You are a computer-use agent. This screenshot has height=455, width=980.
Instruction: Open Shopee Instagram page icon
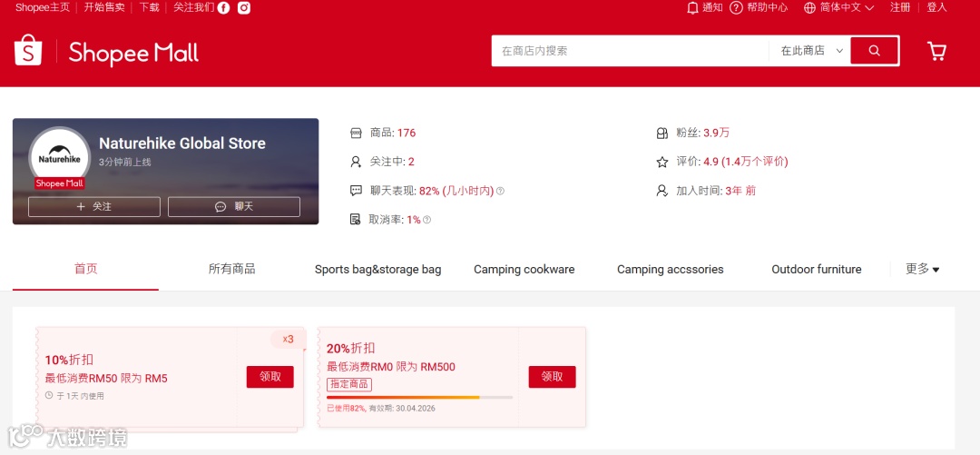244,7
